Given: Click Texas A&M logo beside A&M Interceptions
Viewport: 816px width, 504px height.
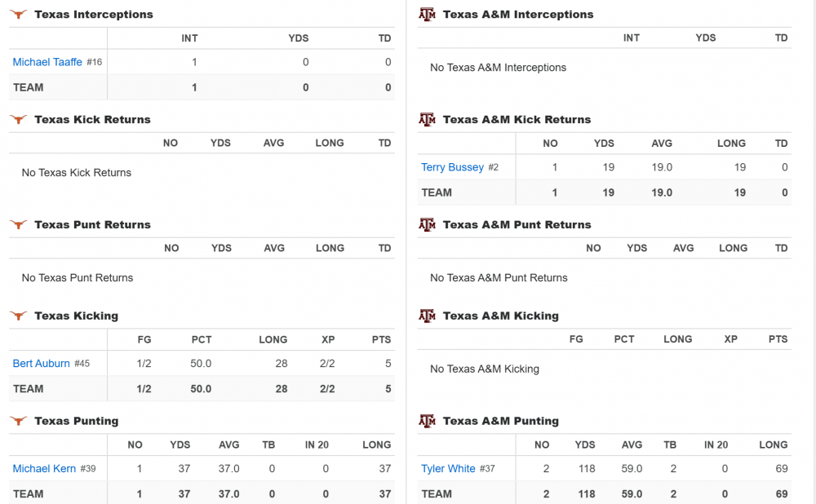Looking at the screenshot, I should coord(427,15).
